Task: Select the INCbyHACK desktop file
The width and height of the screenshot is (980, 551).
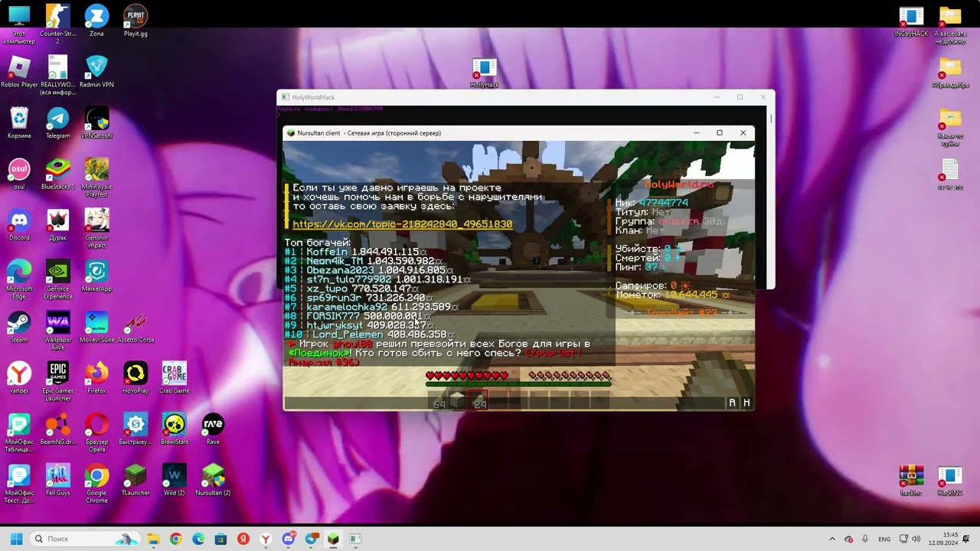Action: coord(911,22)
